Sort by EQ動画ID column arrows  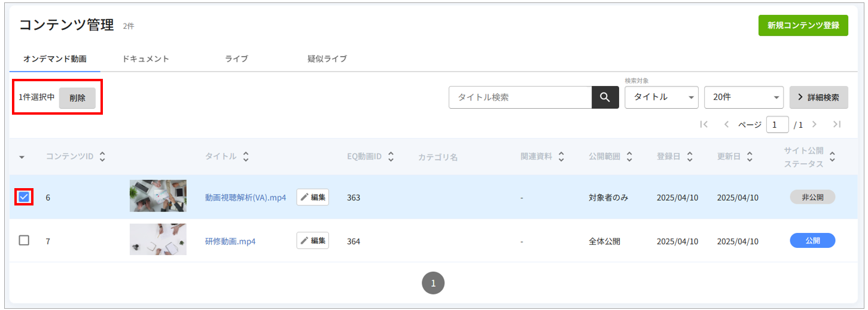tap(391, 156)
